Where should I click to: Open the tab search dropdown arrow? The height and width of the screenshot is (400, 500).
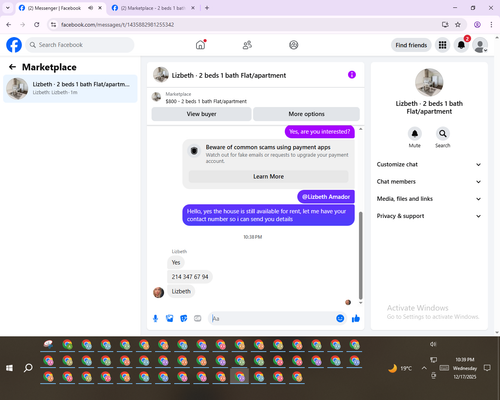(8, 8)
